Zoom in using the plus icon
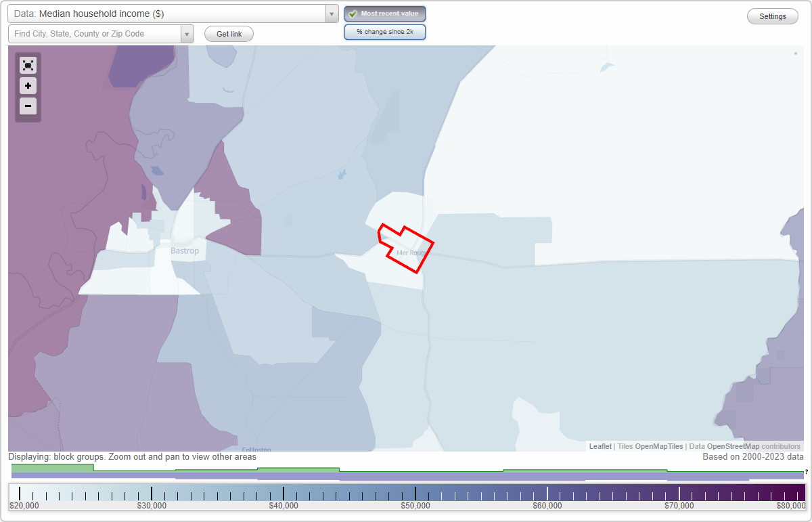 pos(28,85)
